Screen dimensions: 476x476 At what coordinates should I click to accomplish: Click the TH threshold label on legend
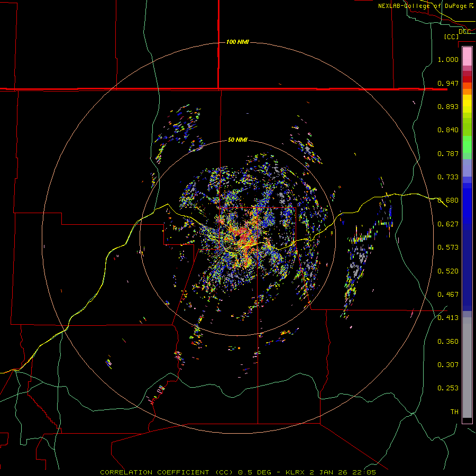tap(454, 412)
